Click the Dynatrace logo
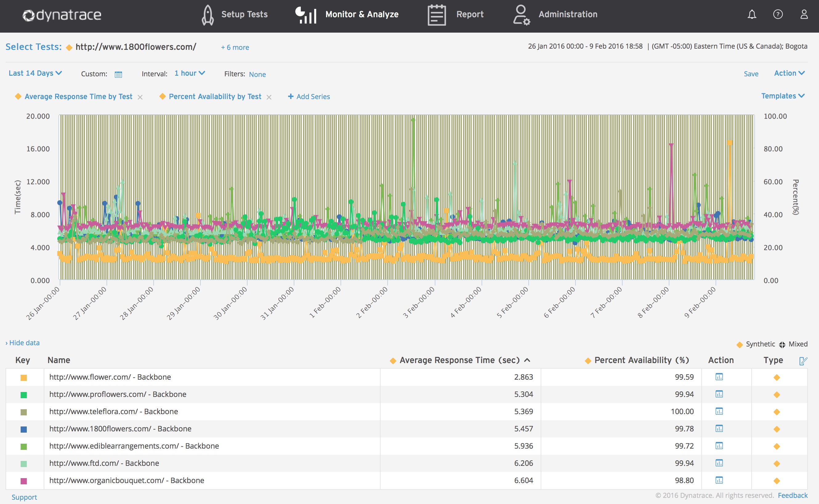This screenshot has height=504, width=819. click(62, 15)
